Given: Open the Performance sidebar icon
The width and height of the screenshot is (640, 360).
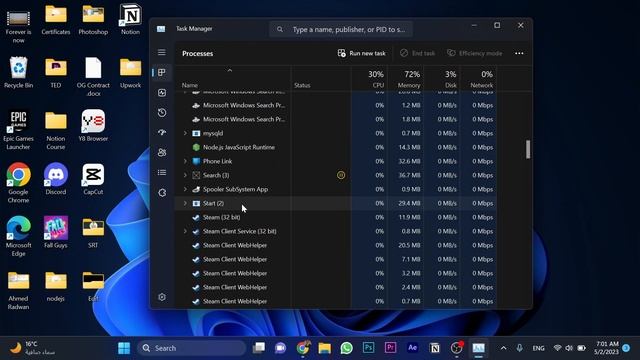Looking at the screenshot, I should coord(162,93).
